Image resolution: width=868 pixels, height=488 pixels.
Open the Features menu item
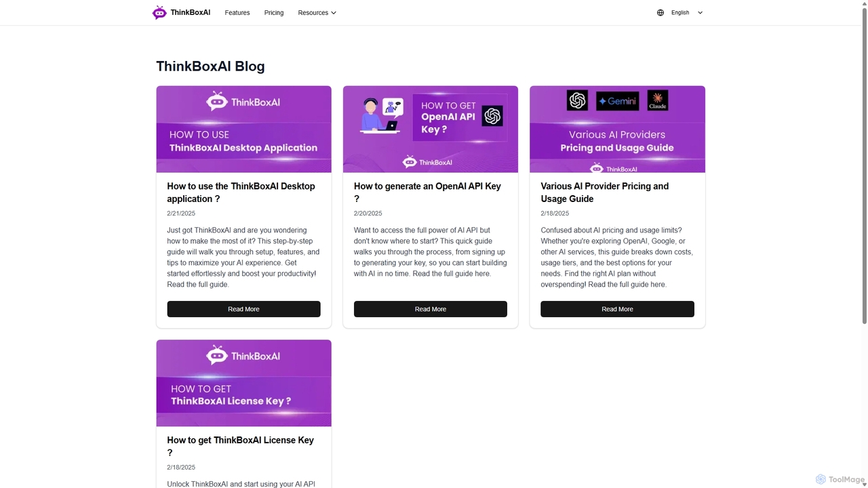(237, 12)
